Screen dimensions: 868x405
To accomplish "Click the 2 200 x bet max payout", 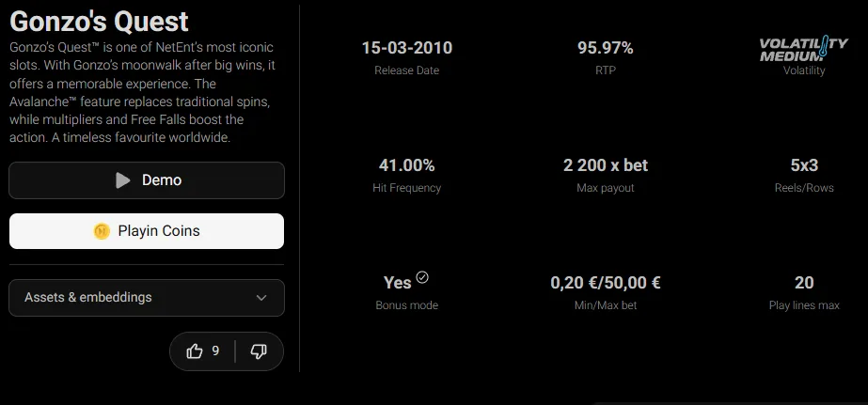I will click(x=606, y=165).
